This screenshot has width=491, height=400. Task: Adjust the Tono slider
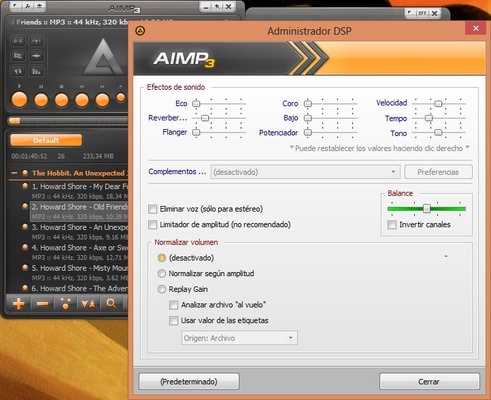coord(438,132)
